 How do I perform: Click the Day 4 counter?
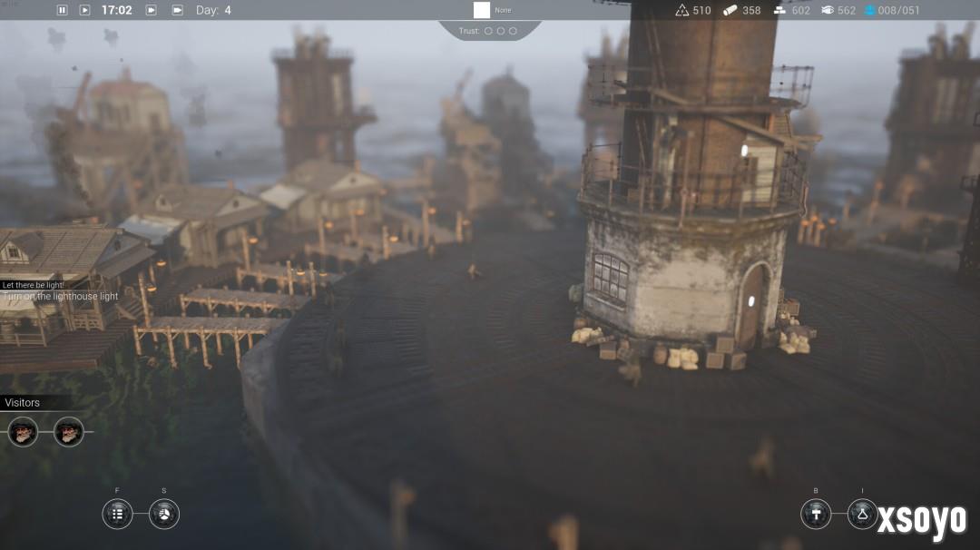(213, 10)
